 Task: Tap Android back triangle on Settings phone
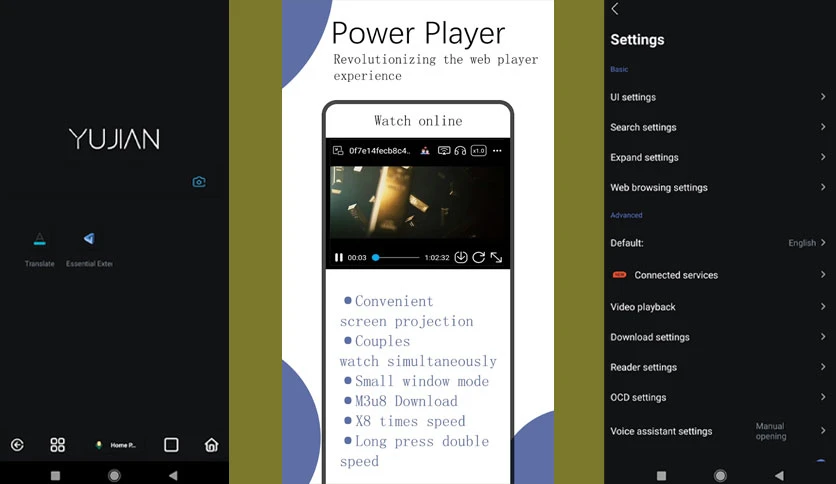[x=779, y=475]
